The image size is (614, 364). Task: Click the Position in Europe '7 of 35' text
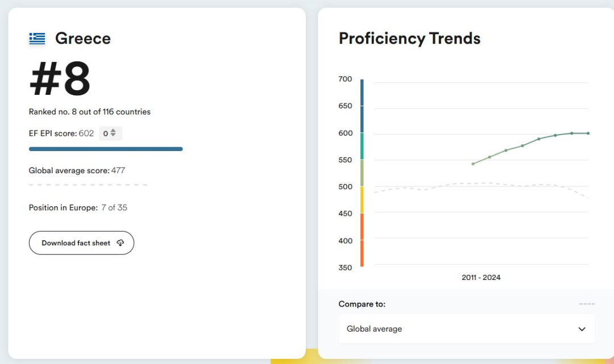(114, 208)
